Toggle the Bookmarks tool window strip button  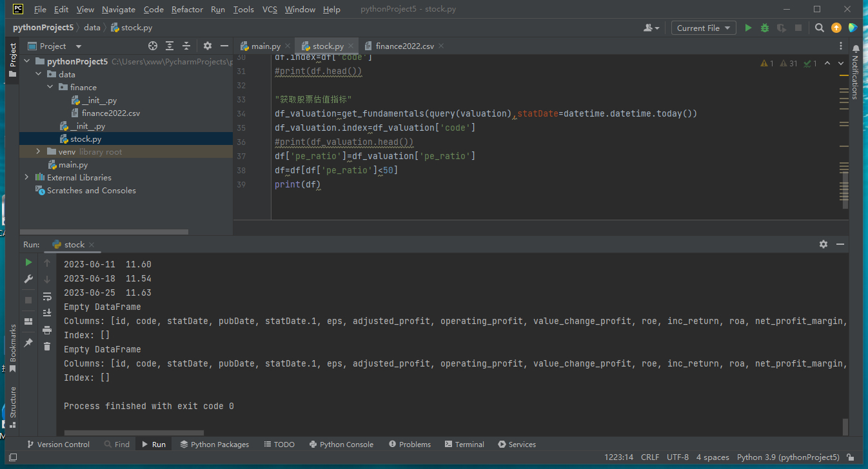(x=13, y=349)
